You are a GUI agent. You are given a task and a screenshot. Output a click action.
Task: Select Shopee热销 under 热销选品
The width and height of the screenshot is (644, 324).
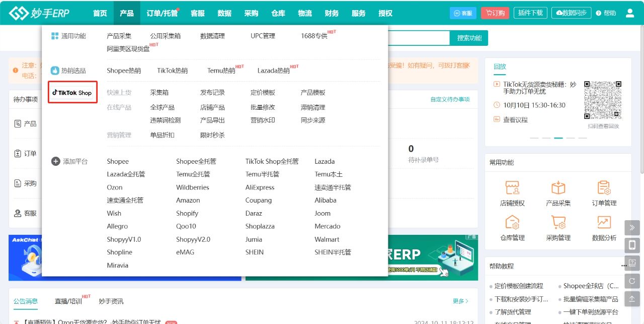tap(124, 71)
